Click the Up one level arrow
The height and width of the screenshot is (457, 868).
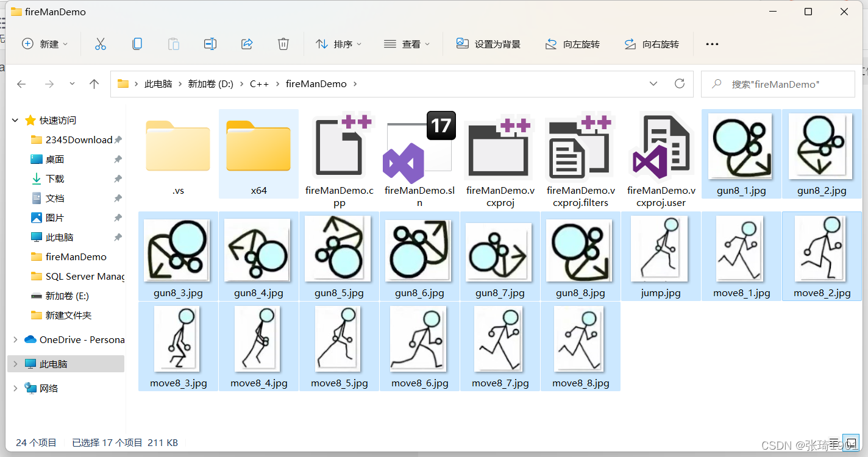[94, 84]
